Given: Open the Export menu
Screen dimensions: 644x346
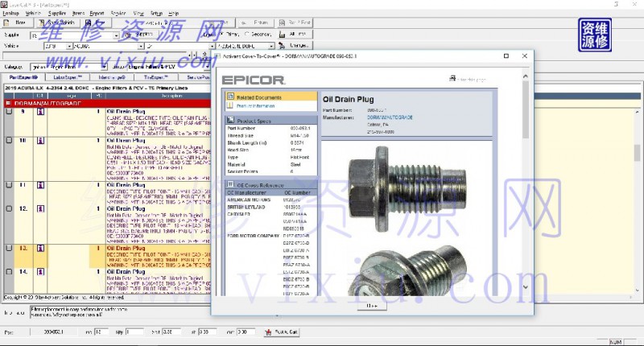Looking at the screenshot, I should coord(97,13).
